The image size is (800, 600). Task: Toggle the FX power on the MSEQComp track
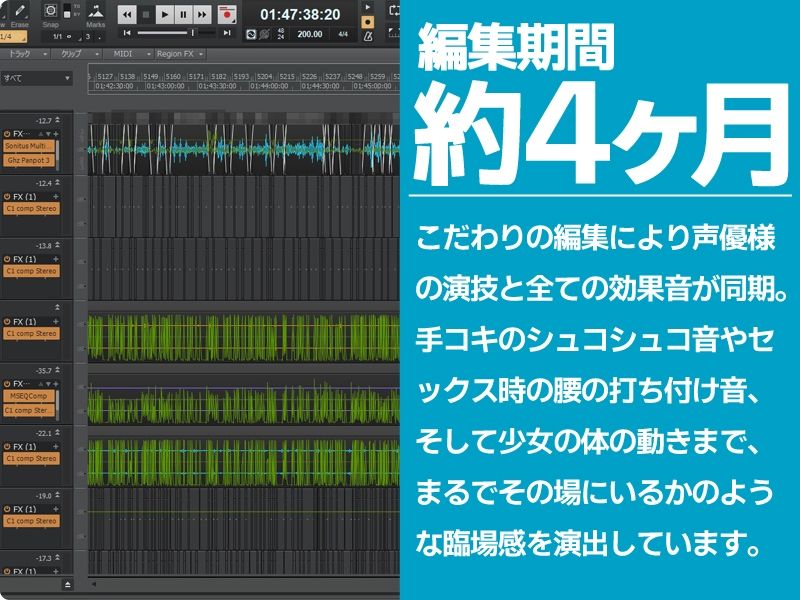click(x=7, y=384)
